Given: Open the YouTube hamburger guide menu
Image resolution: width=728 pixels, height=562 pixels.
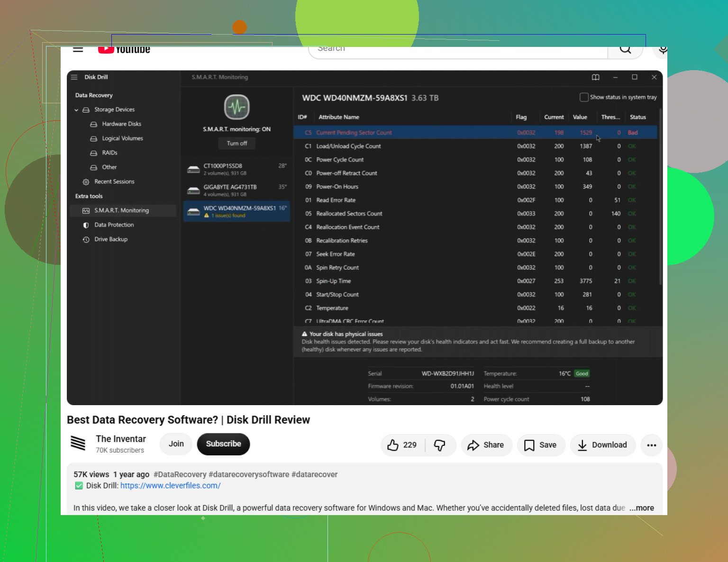Looking at the screenshot, I should [x=78, y=49].
